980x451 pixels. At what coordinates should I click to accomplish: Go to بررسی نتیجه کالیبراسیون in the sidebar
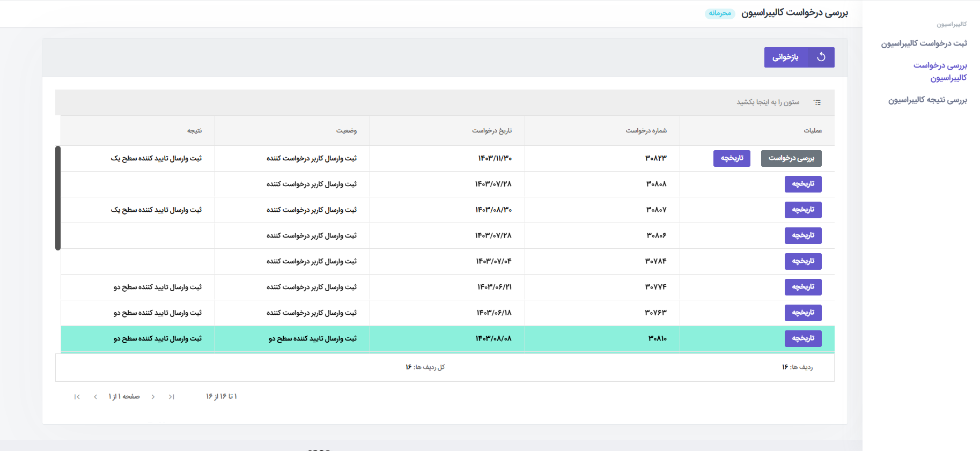click(927, 100)
